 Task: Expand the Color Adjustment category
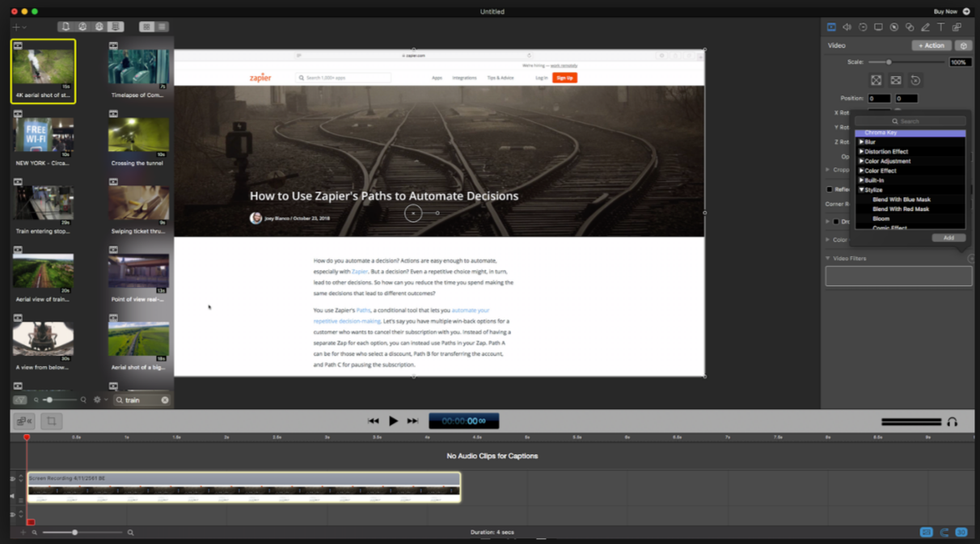point(861,162)
